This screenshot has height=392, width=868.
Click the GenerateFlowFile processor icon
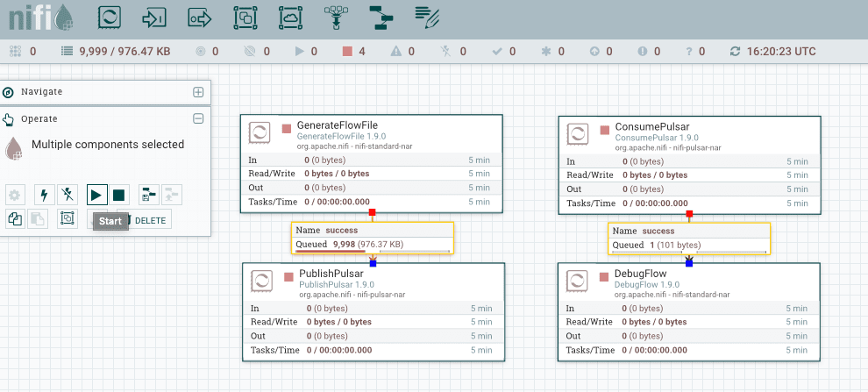(259, 133)
